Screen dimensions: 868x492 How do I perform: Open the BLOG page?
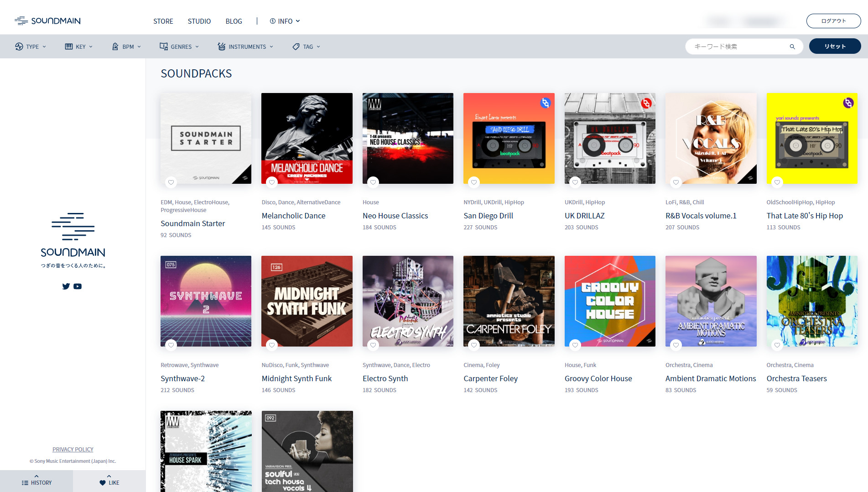[x=234, y=21]
